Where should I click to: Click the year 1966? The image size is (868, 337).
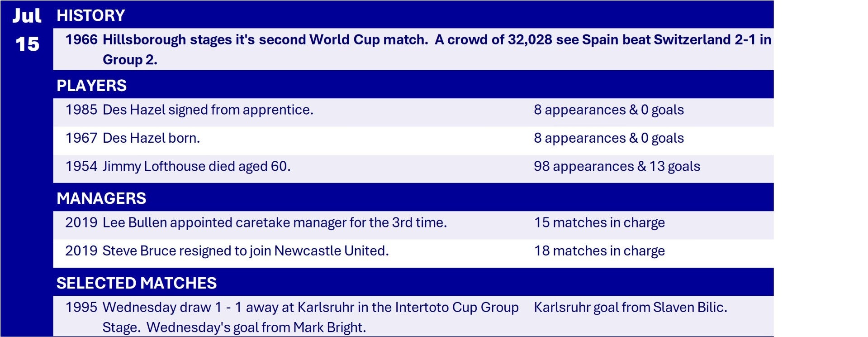81,40
